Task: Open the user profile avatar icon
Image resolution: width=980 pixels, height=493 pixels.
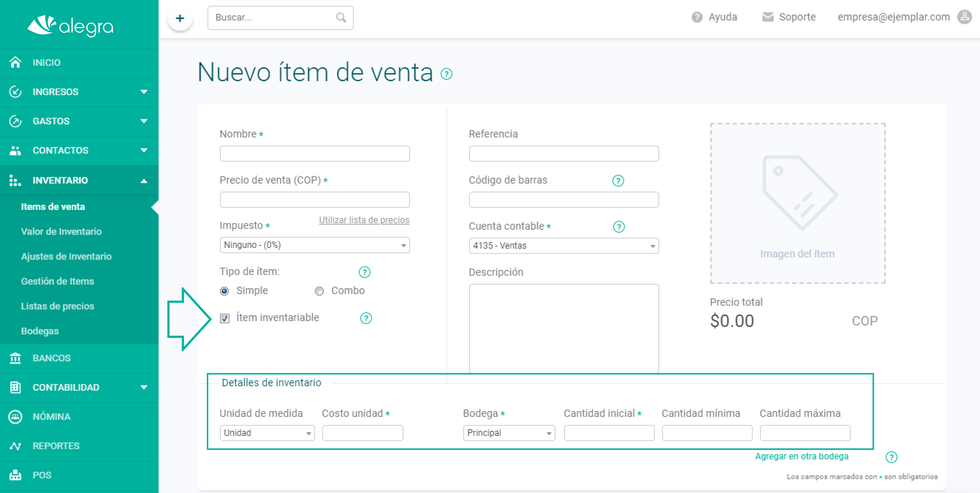Action: 964,17
